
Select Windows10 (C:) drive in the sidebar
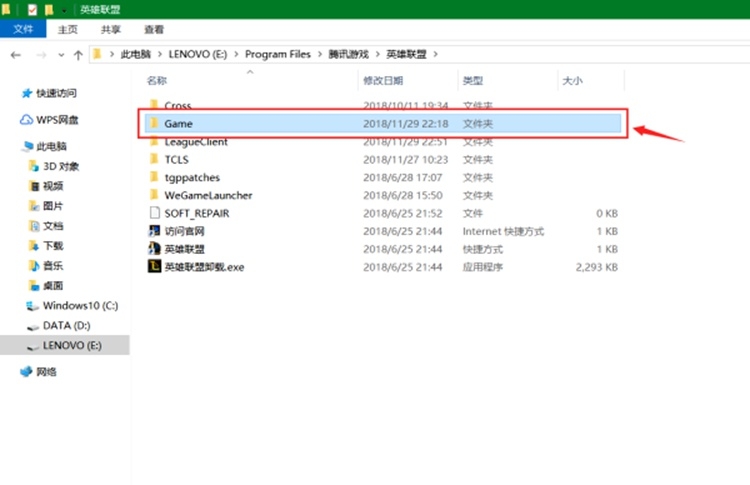[x=80, y=305]
